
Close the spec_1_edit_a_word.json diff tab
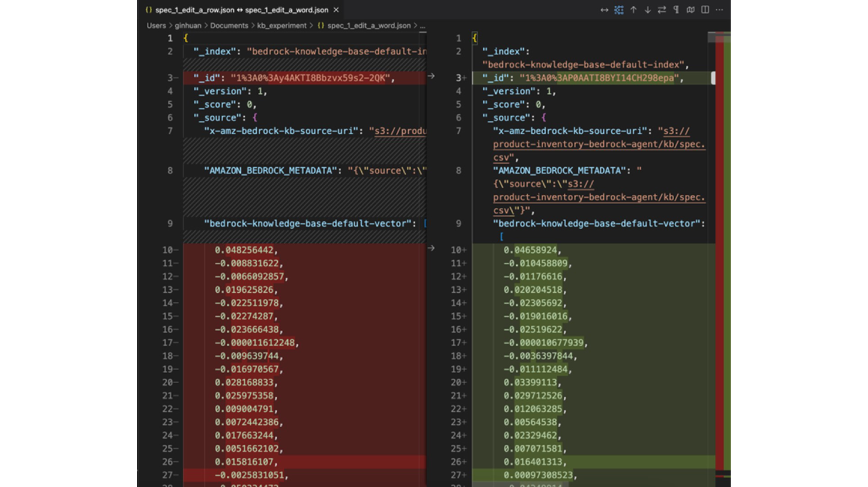point(336,10)
